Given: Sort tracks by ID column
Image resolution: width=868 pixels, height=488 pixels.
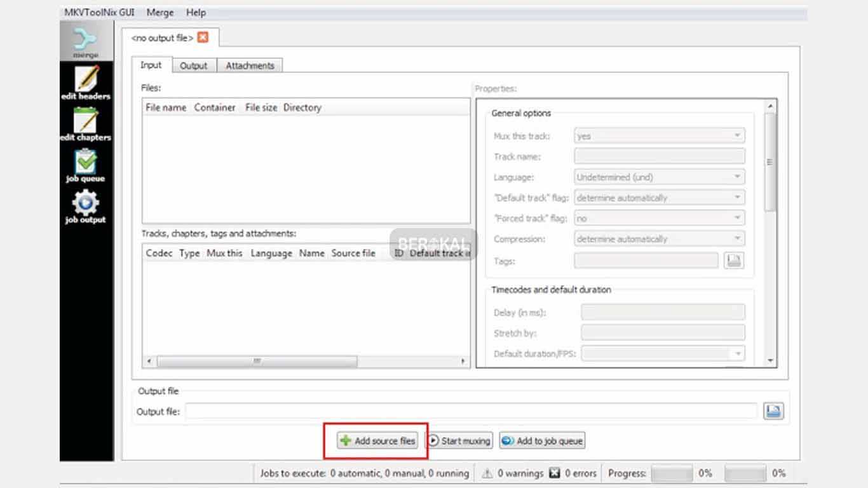Looking at the screenshot, I should click(x=398, y=253).
